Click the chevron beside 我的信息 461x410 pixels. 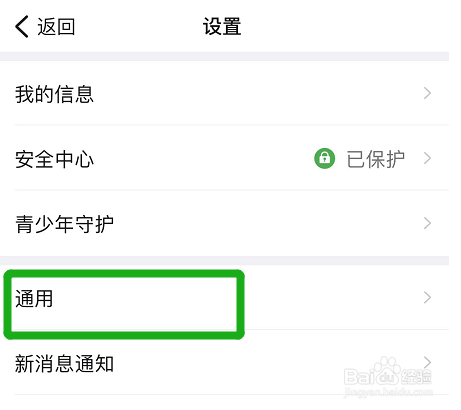click(x=427, y=93)
